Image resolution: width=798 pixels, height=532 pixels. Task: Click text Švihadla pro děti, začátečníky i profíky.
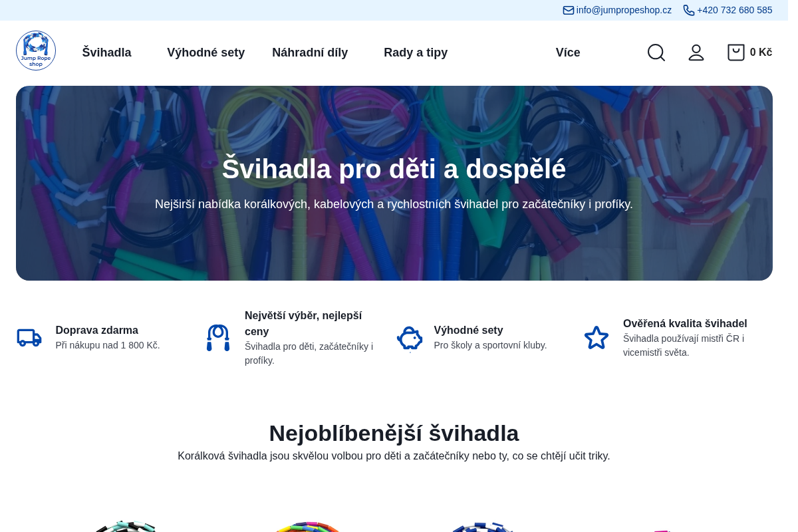click(309, 353)
